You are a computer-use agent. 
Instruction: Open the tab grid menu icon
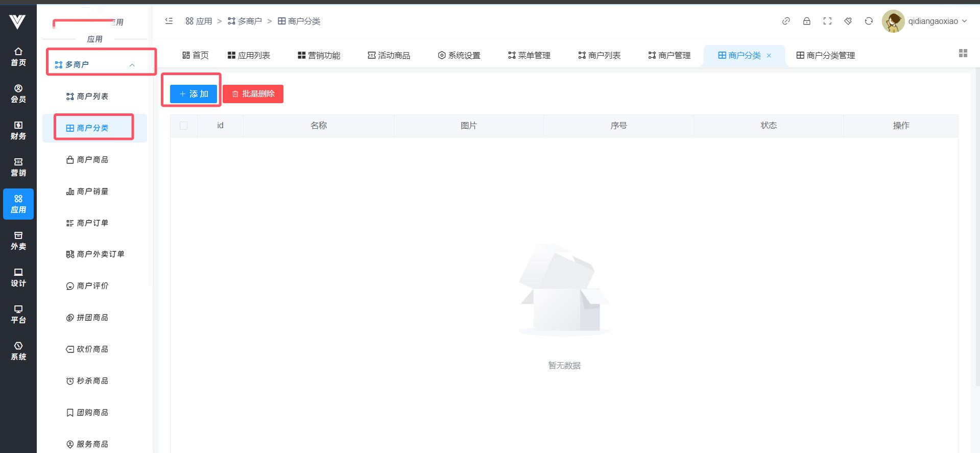pos(963,54)
